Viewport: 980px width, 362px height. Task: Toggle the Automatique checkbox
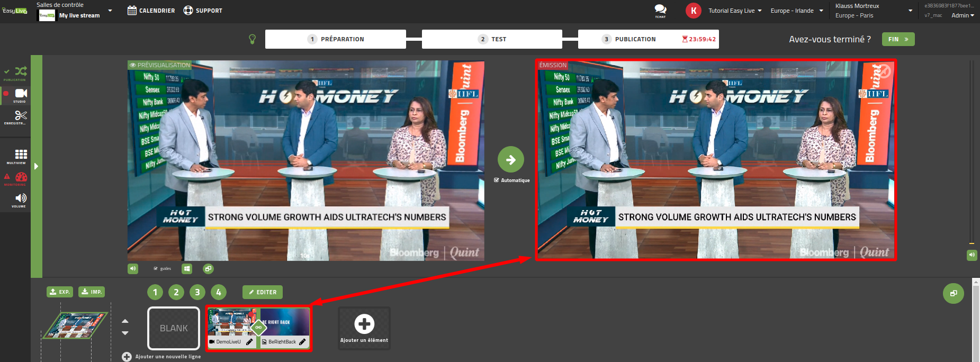pyautogui.click(x=496, y=180)
